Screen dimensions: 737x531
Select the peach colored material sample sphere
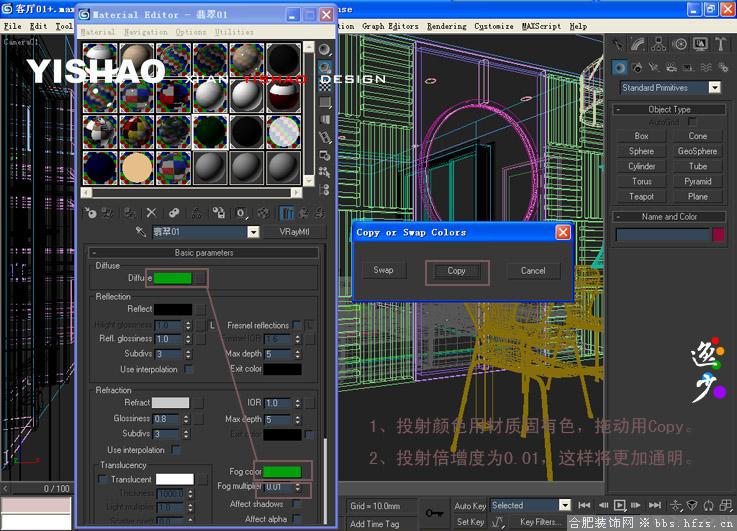tap(136, 168)
